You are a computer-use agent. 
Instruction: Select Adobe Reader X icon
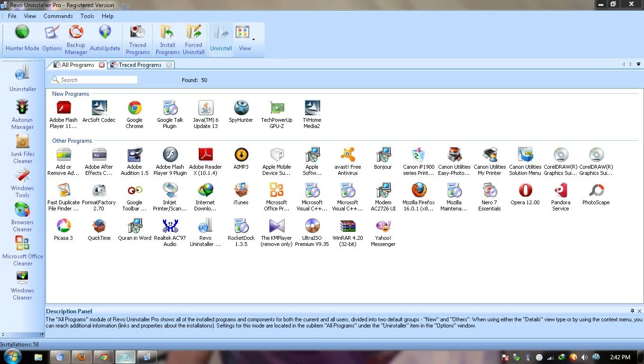tap(206, 161)
